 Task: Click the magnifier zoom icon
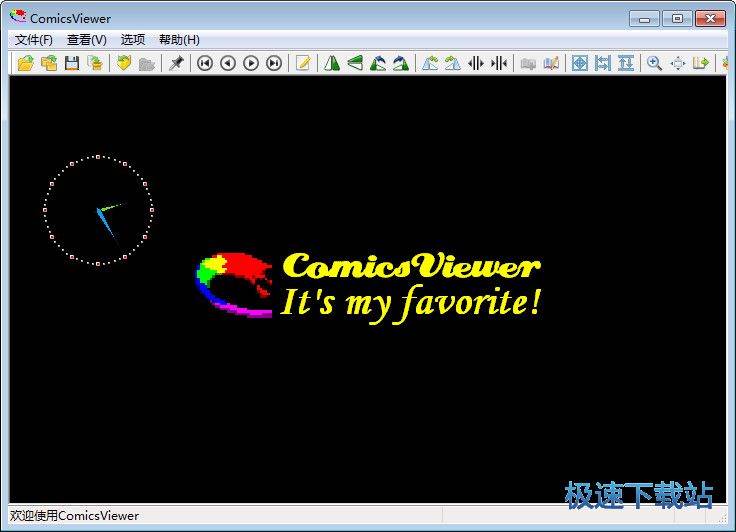click(654, 63)
